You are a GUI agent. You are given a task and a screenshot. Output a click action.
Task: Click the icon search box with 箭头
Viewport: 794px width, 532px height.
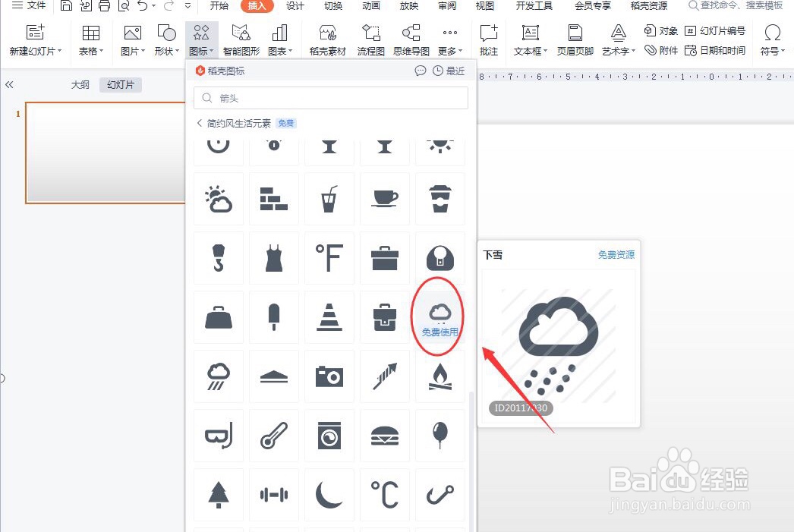coord(331,98)
